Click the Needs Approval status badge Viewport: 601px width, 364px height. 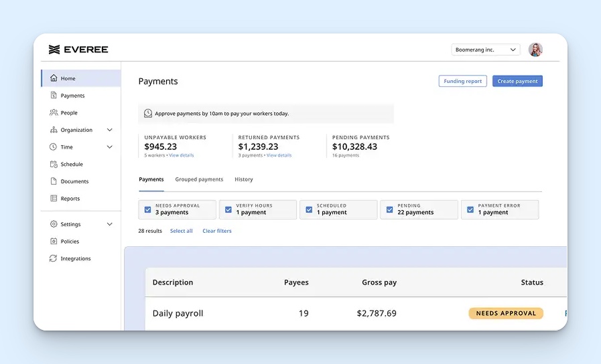(506, 313)
